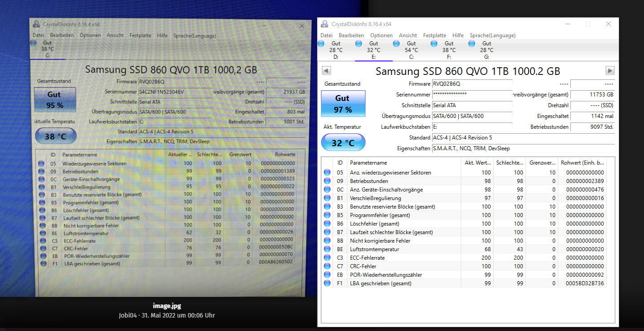Screen dimensions: 644x331
Task: Click the Firmware field RVQ02B6Q in right window
Action: (x=472, y=84)
